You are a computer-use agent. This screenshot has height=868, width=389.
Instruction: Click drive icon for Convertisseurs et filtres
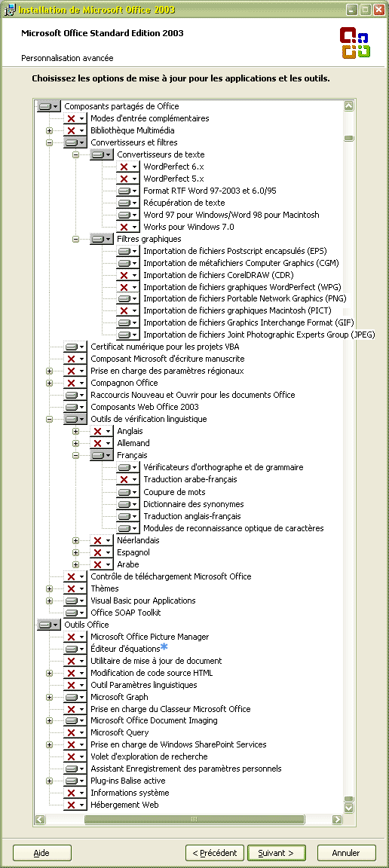[x=71, y=143]
